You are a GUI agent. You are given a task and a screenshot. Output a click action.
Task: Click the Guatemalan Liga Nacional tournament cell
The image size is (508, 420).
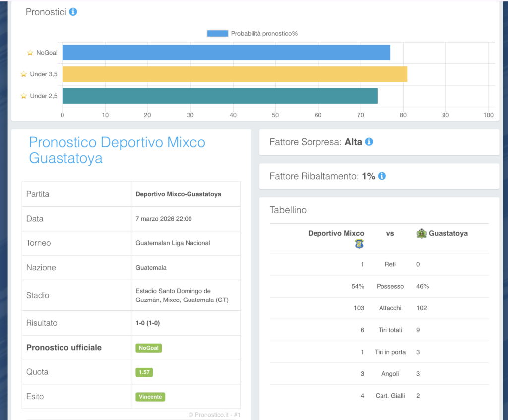(173, 243)
